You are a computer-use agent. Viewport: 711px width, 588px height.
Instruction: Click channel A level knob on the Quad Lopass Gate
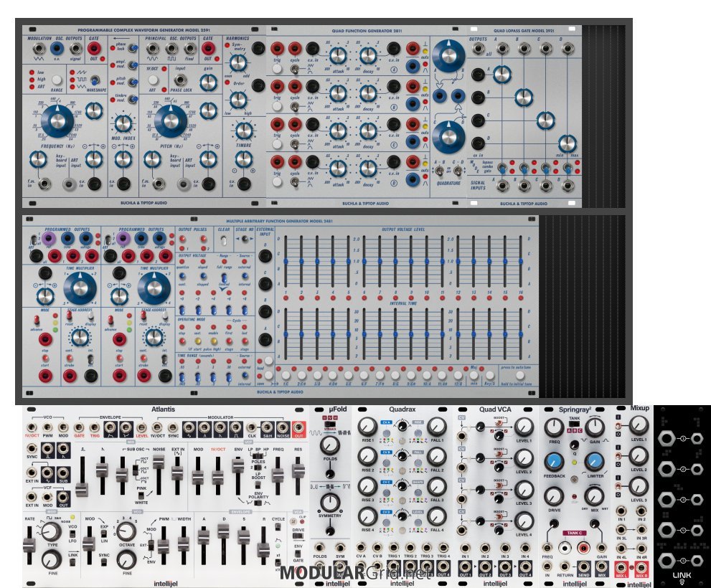[x=502, y=75]
